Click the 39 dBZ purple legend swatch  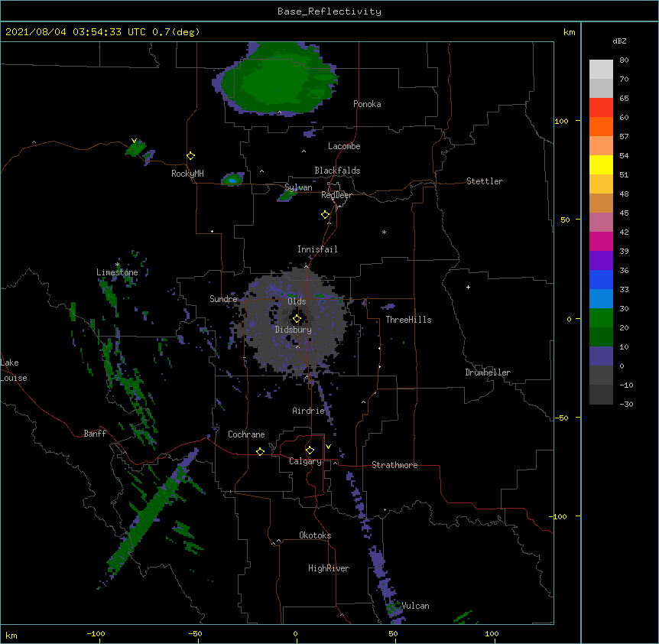[x=601, y=261]
